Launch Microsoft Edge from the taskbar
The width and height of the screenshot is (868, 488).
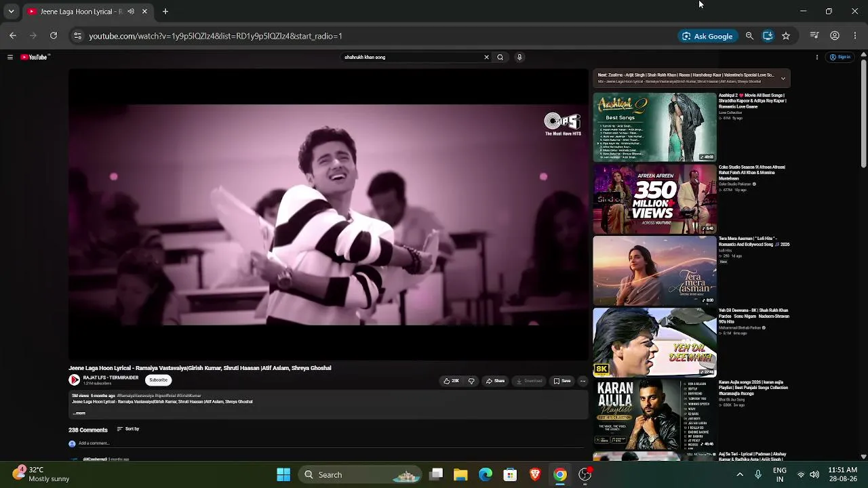[x=486, y=475]
